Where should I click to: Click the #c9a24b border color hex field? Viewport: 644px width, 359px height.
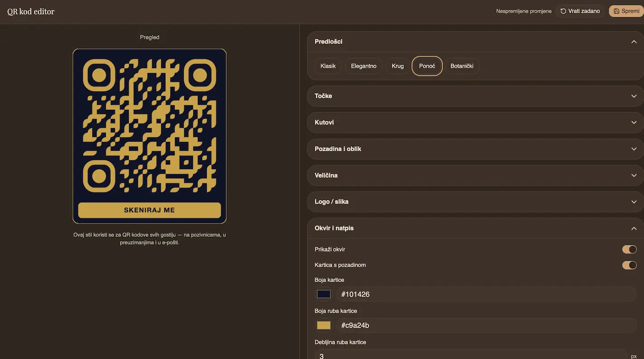(486, 325)
